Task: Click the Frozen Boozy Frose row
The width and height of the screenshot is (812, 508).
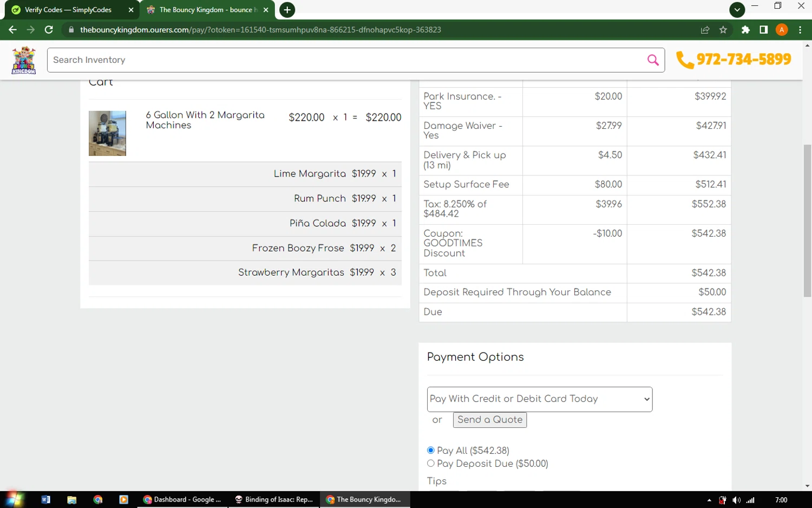Action: click(245, 248)
